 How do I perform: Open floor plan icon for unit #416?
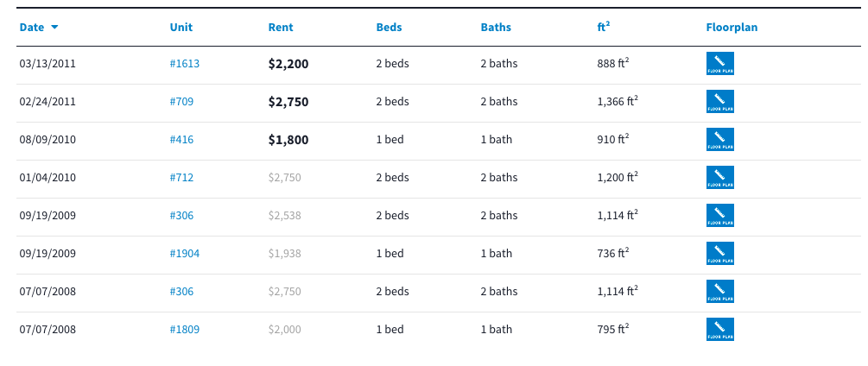[719, 140]
